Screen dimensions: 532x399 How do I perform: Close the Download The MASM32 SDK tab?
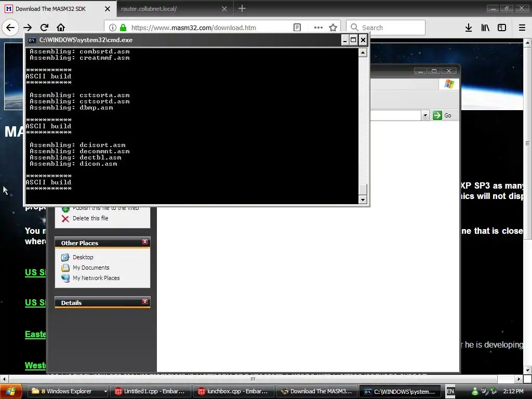(107, 9)
